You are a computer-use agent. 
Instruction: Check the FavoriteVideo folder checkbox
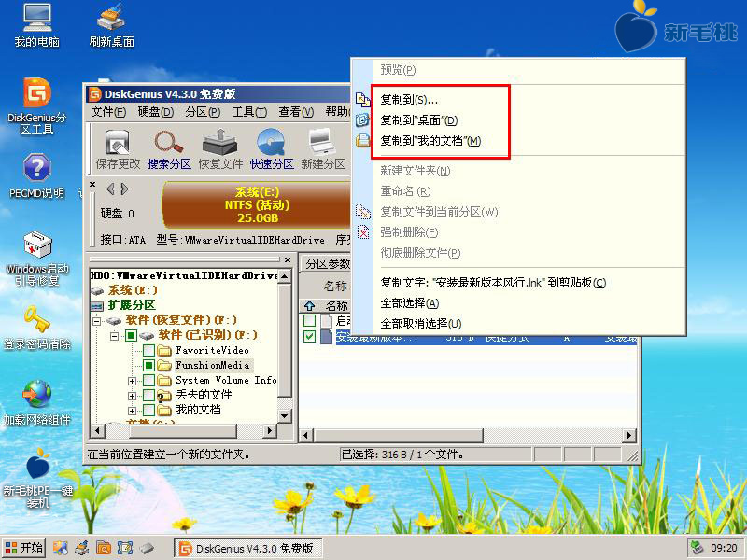[x=148, y=351]
